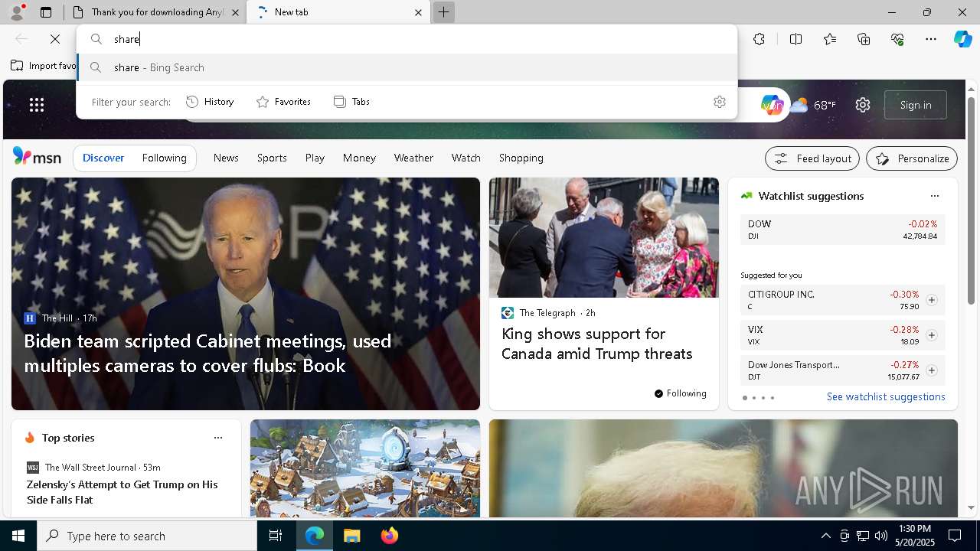Open the snowy village game thumbnail

tap(365, 468)
